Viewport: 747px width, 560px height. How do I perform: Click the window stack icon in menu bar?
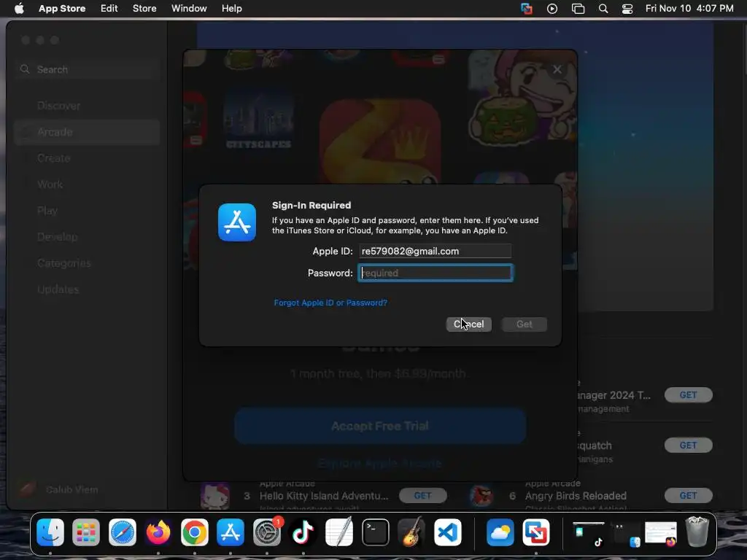(578, 9)
